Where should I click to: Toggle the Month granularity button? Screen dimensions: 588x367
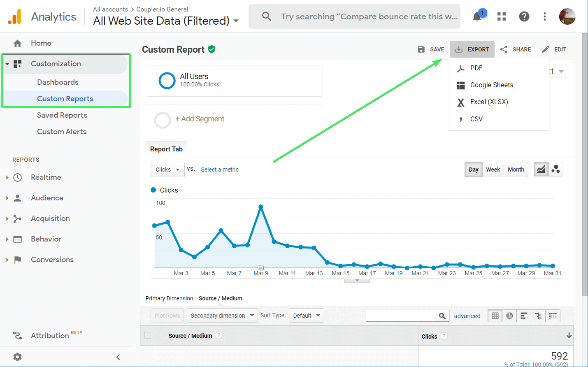click(x=516, y=170)
